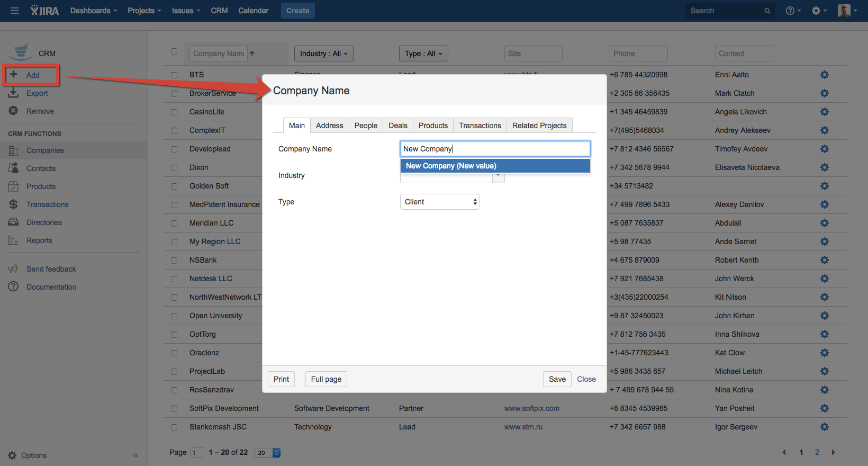Screen dimensions: 868x466
Task: Expand the Type : All filter dropdown
Action: click(423, 53)
